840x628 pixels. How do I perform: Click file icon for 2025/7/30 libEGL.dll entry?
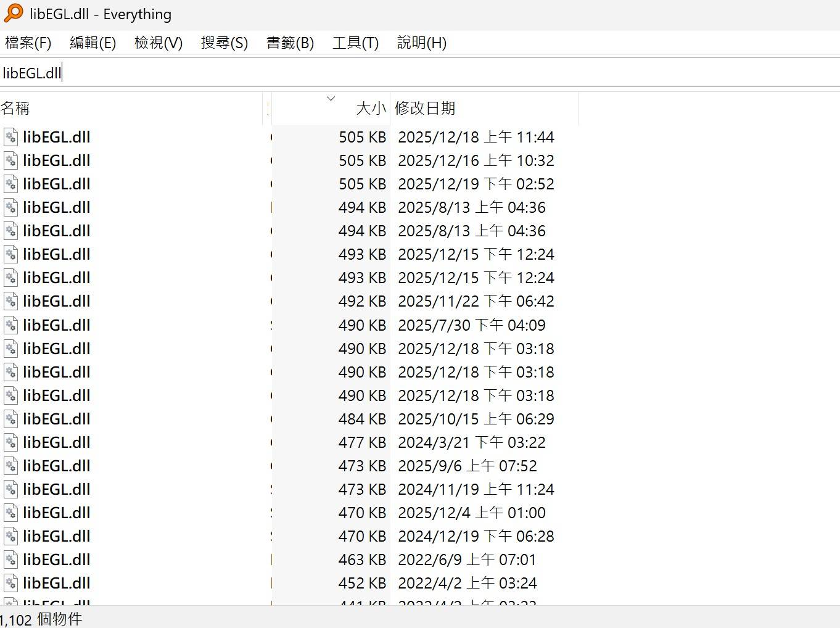point(10,325)
